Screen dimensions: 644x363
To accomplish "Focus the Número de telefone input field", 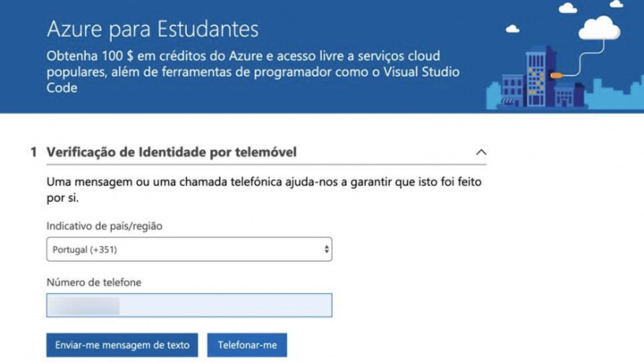I will [x=224, y=306].
